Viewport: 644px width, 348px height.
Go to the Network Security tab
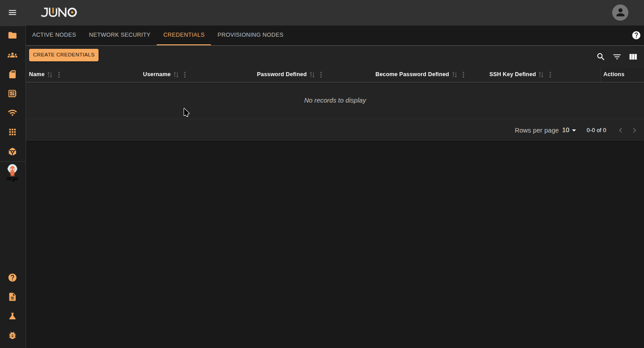click(120, 35)
